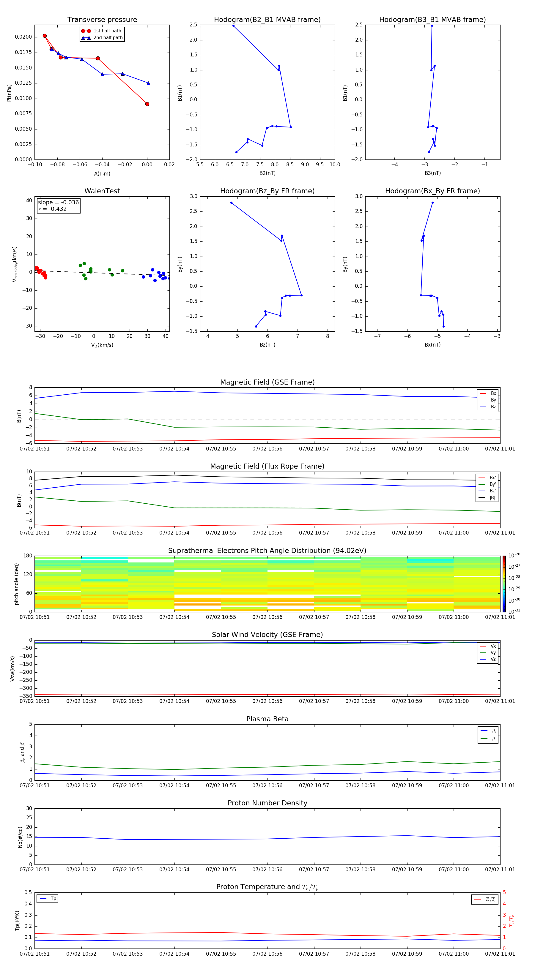Image resolution: width=535 pixels, height=980 pixels.
Task: Click the 'Bx' entry in GSE field legend
Action: pyautogui.click(x=488, y=393)
